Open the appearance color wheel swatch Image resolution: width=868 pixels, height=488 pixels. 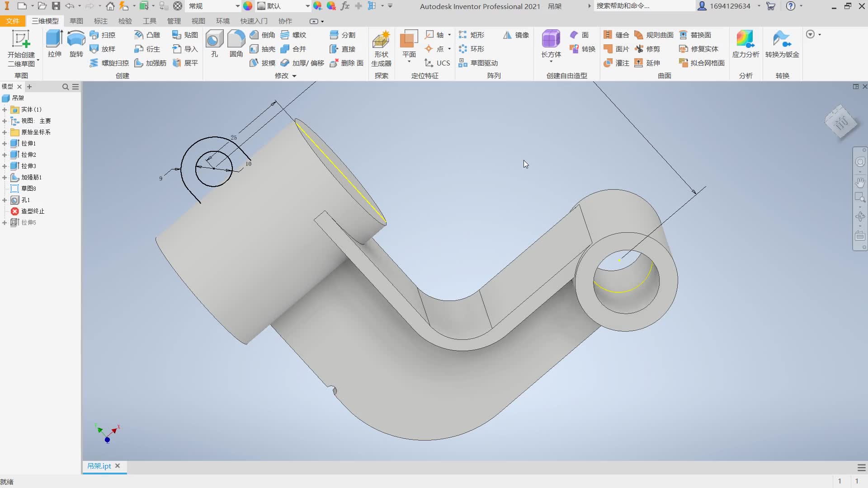pyautogui.click(x=248, y=6)
